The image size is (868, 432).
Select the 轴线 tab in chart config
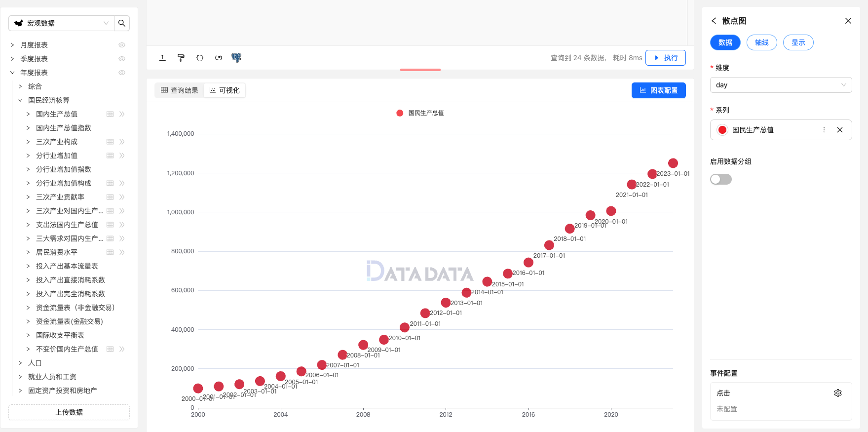pyautogui.click(x=762, y=42)
